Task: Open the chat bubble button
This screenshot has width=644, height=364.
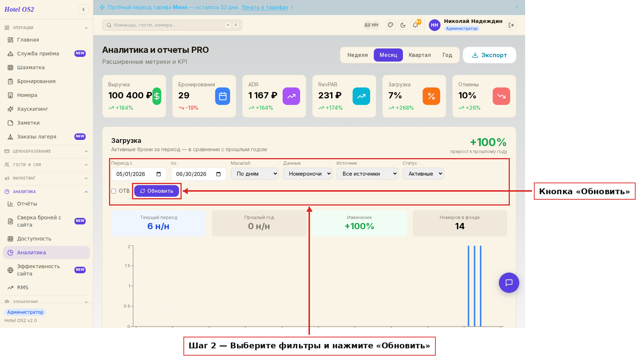Action: click(x=509, y=283)
